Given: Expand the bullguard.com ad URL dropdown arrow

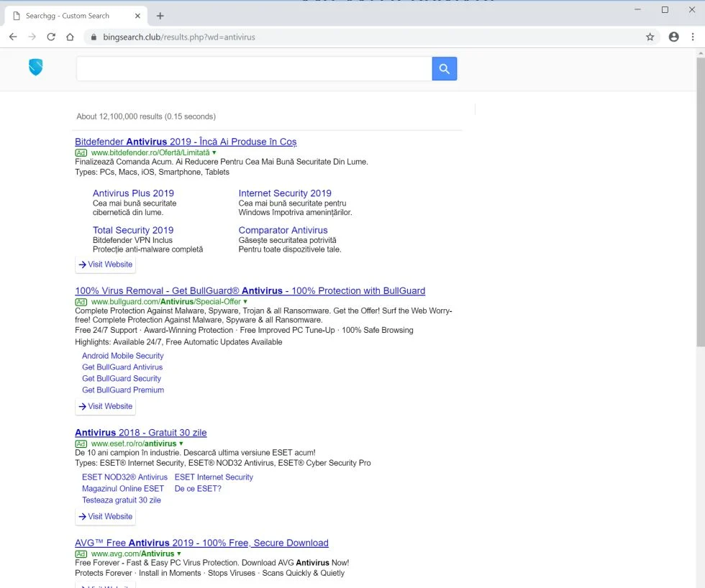Looking at the screenshot, I should coord(245,302).
